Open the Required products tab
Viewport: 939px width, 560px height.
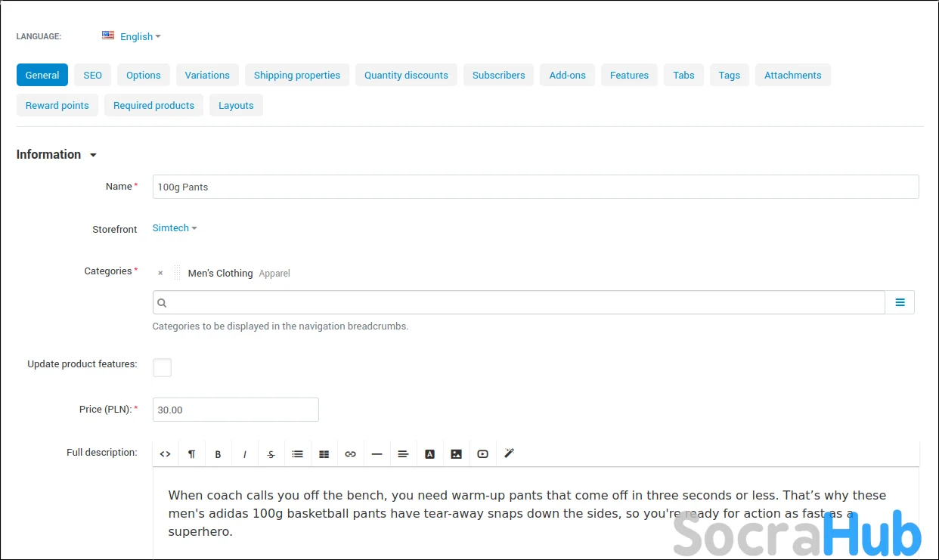154,105
